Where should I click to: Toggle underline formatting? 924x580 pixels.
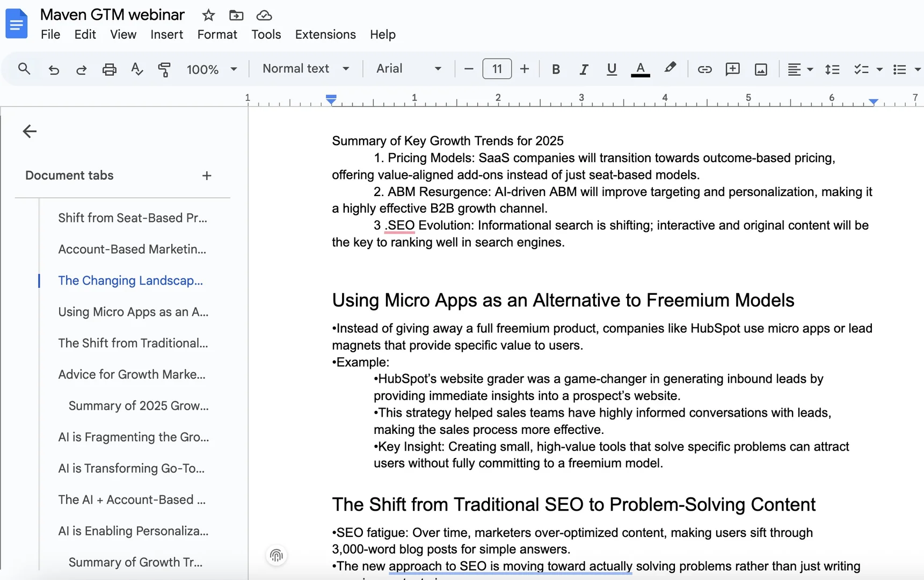tap(612, 69)
